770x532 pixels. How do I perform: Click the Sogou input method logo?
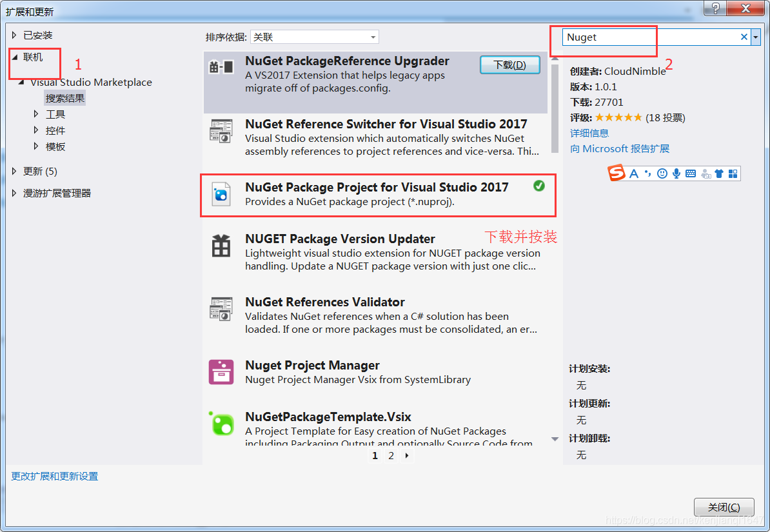click(617, 173)
